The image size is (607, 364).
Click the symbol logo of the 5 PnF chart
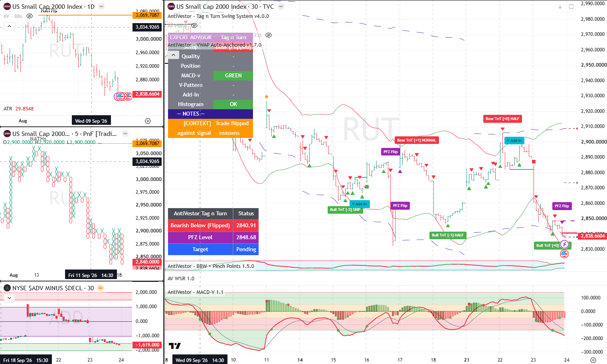[x=7, y=134]
